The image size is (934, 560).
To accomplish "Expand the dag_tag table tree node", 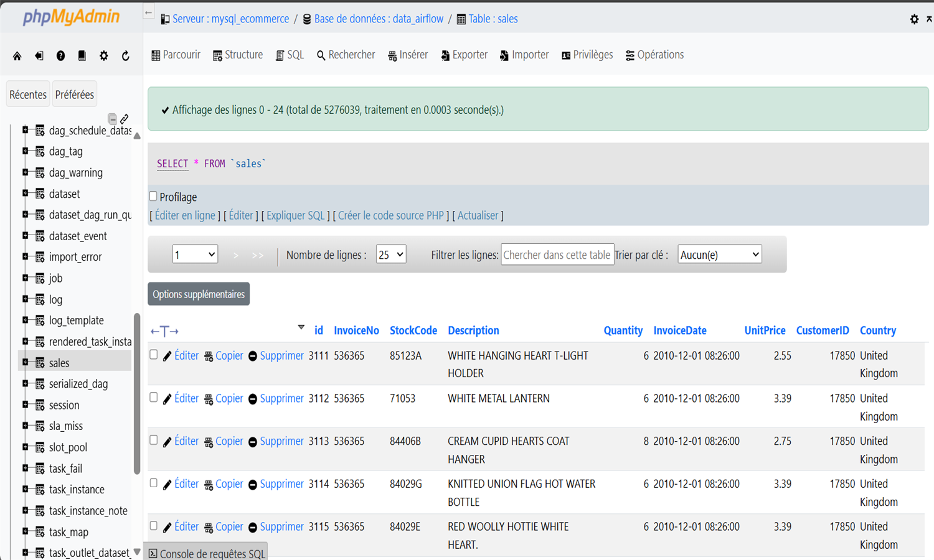I will [x=26, y=151].
